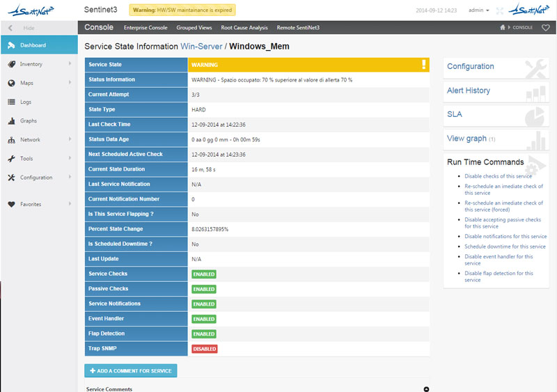Expand the Maps submenu arrow

70,82
